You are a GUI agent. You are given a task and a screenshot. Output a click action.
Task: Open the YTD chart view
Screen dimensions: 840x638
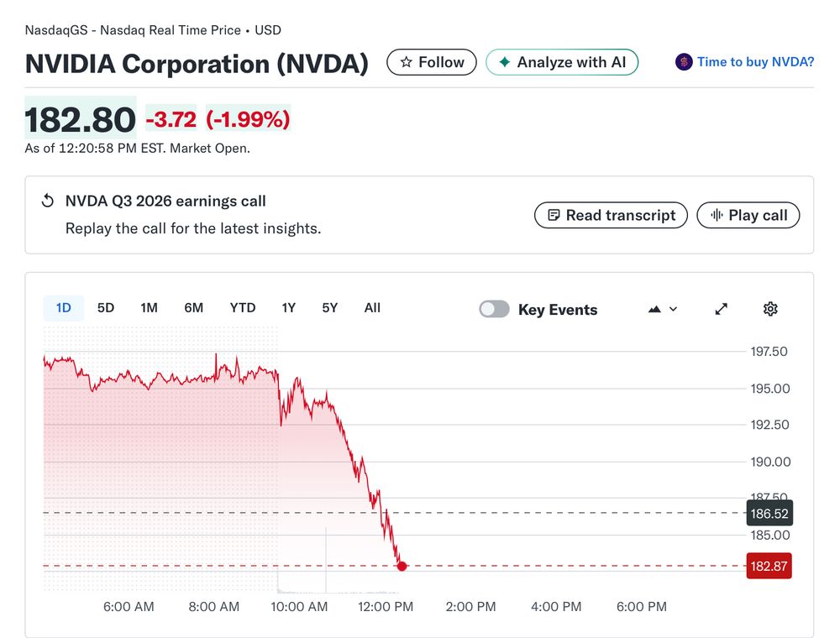pyautogui.click(x=242, y=308)
